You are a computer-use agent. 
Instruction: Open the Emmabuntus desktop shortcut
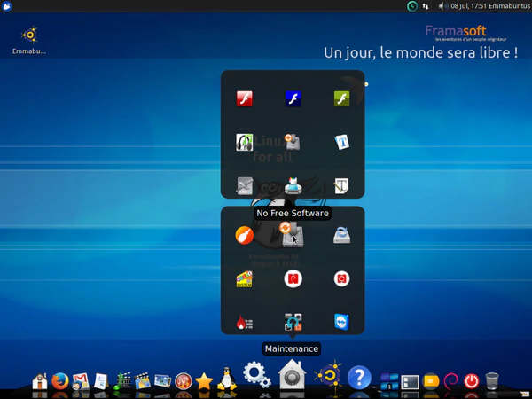click(x=29, y=35)
